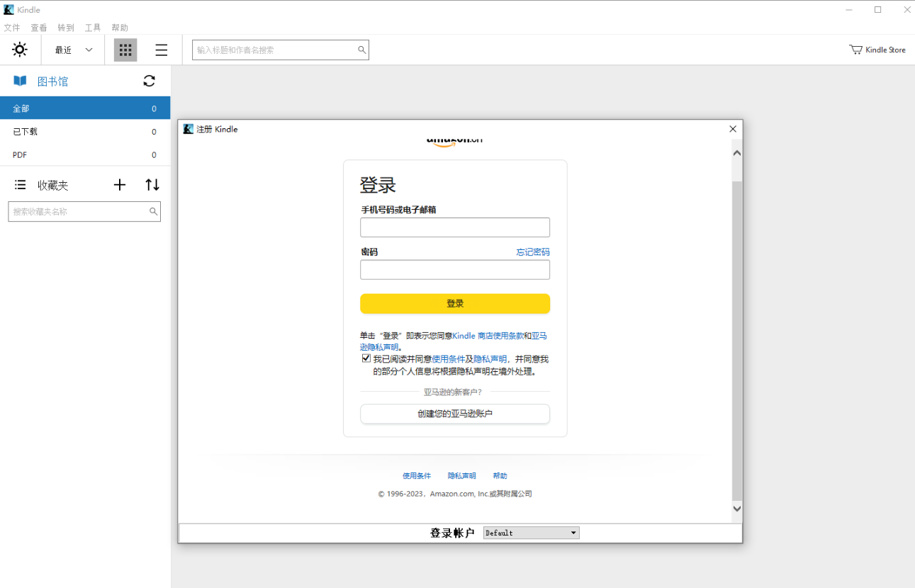Viewport: 915px width, 588px height.
Task: Minimize the Kindle main window
Action: 848,10
